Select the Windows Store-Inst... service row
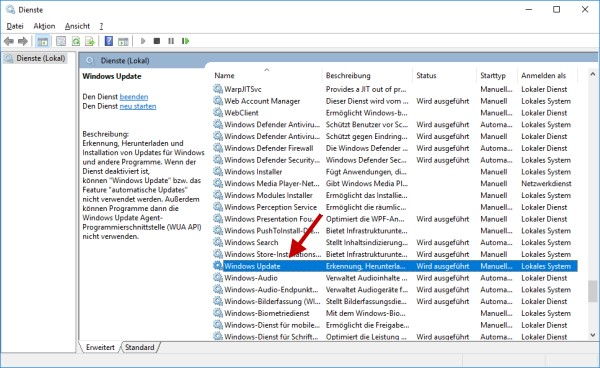 (395, 254)
